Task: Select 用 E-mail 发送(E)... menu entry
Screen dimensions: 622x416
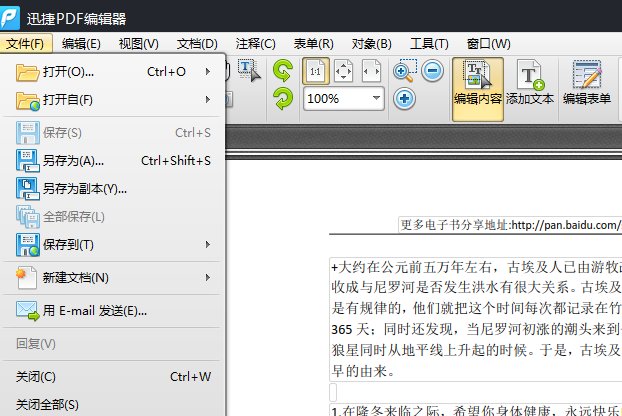Action: click(113, 311)
